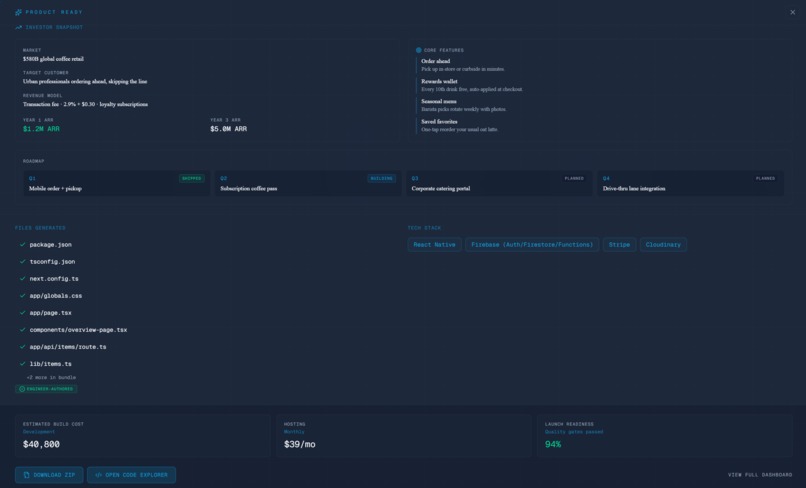806x488 pixels.
Task: Click the Investor Snapshot trend icon
Action: 19,27
